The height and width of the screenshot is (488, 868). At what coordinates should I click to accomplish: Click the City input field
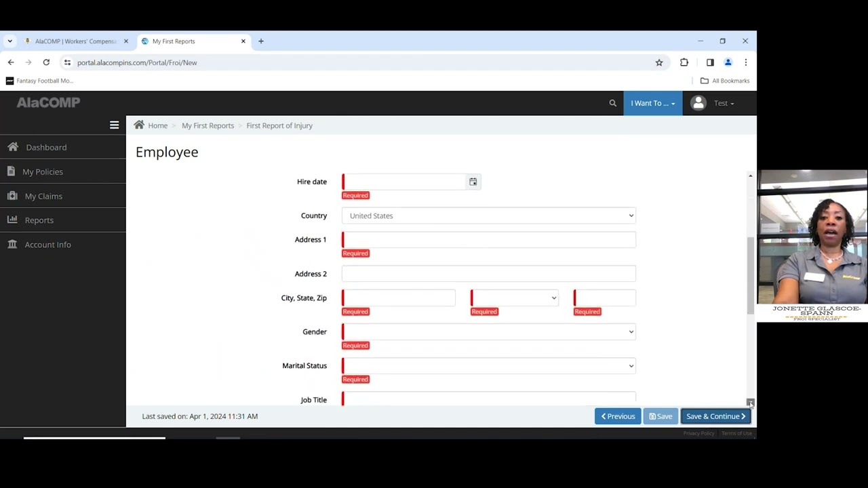(399, 298)
